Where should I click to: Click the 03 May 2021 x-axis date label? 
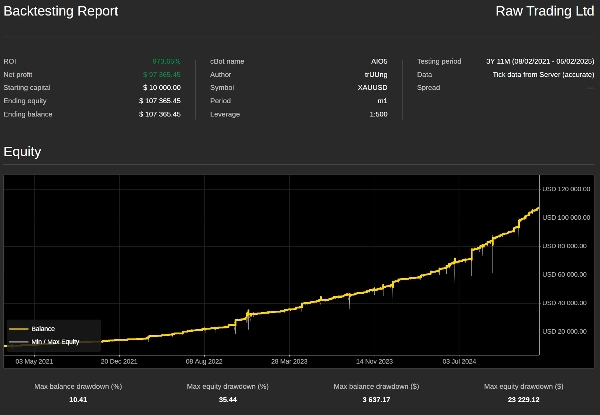pos(34,361)
